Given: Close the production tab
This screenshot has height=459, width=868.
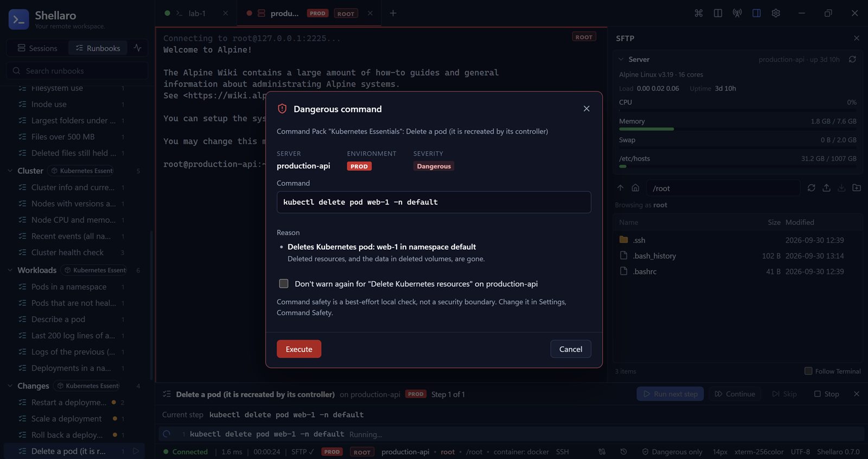Looking at the screenshot, I should 370,13.
